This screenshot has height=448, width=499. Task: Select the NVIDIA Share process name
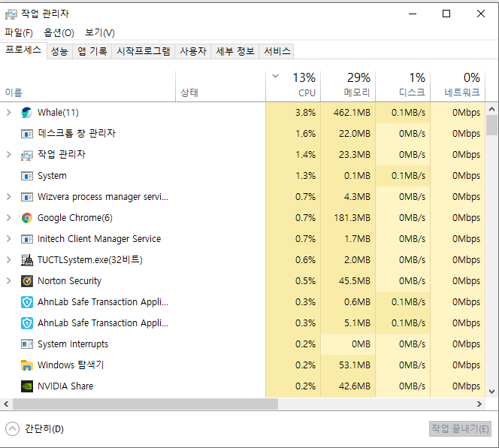(x=65, y=386)
